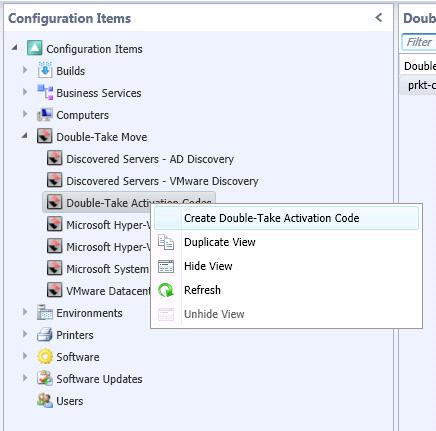Screen dimensions: 436x431
Task: Click the Configuration Items root node icon
Action: point(35,48)
